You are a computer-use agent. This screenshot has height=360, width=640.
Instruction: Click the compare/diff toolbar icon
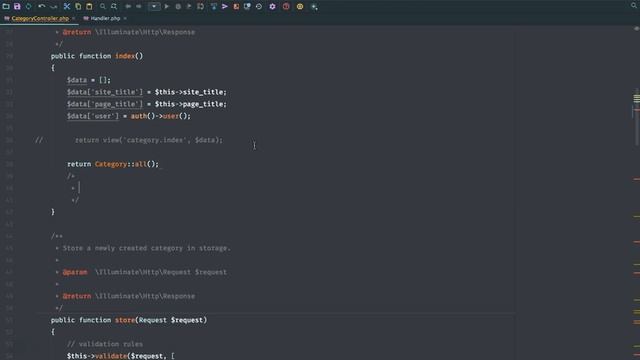[247, 7]
